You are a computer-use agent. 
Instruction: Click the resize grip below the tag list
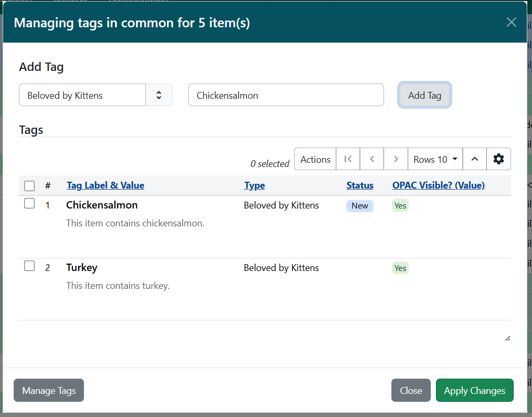point(507,339)
